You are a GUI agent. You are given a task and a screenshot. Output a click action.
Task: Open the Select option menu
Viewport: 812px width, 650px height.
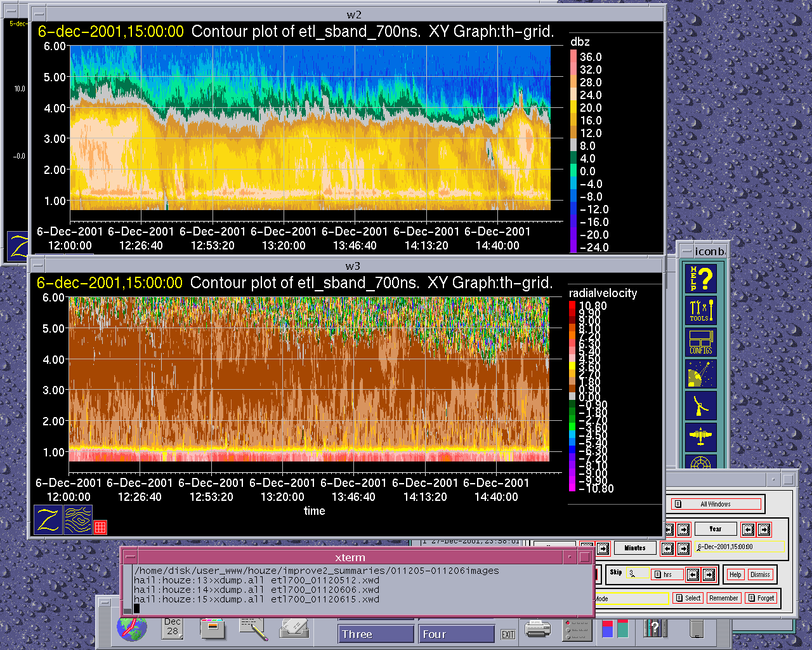tap(688, 598)
